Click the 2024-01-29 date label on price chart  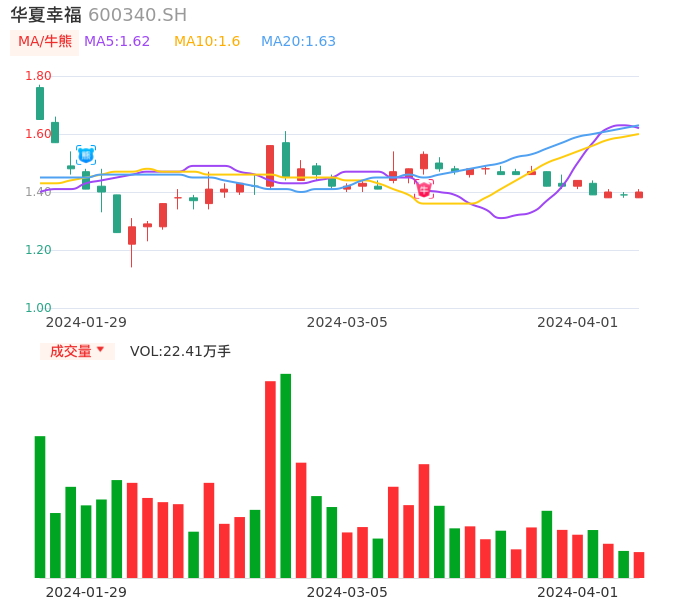[x=86, y=322]
